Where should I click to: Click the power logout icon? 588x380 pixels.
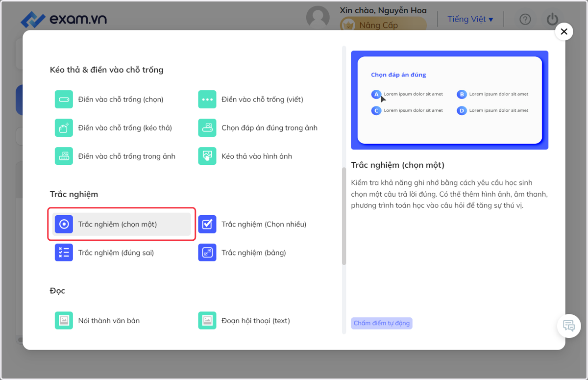pos(552,19)
